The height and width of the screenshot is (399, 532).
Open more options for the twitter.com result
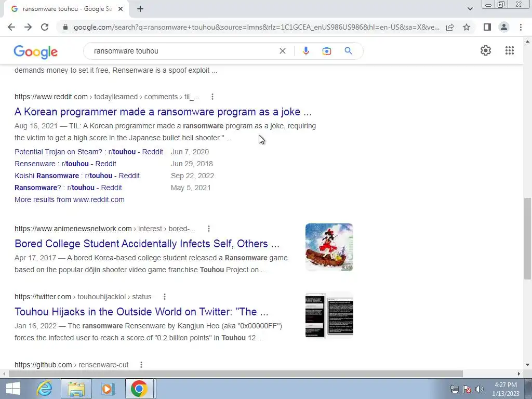coord(165,297)
